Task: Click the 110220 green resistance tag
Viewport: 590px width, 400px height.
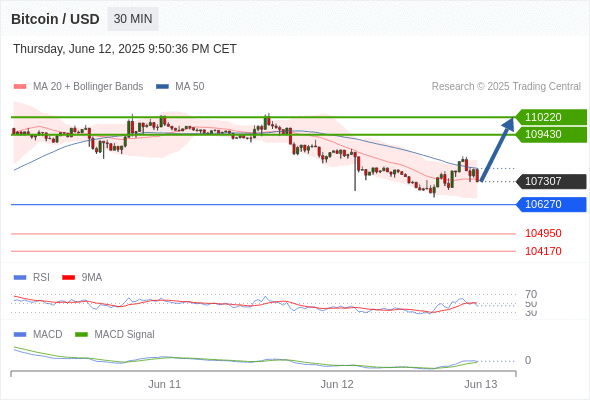Action: [x=551, y=117]
